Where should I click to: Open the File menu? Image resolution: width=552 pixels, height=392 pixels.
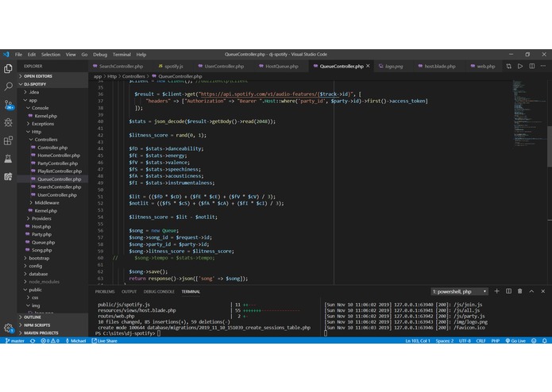click(x=18, y=55)
